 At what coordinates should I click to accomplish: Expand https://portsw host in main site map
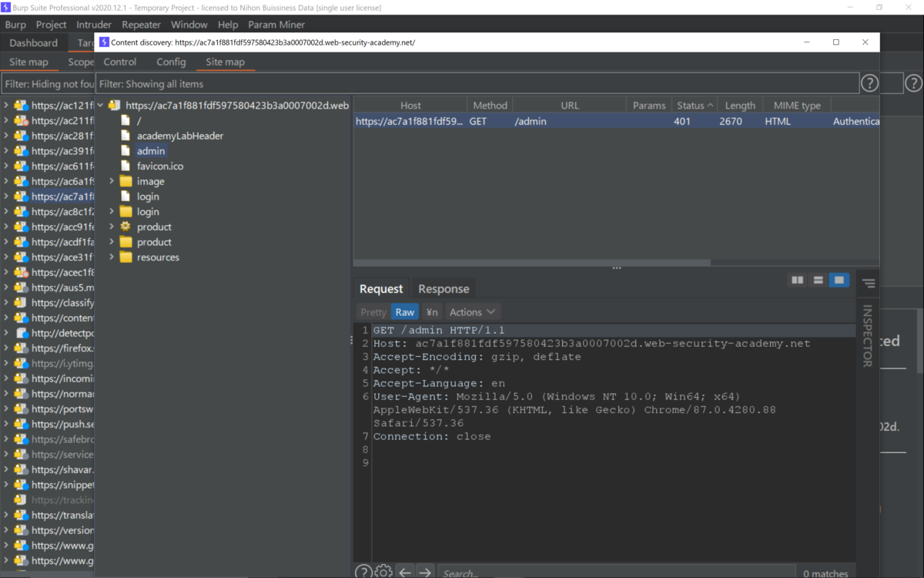click(7, 409)
